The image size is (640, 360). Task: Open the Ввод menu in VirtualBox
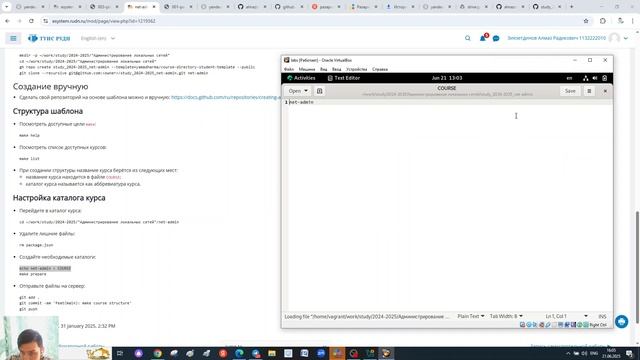[x=337, y=69]
